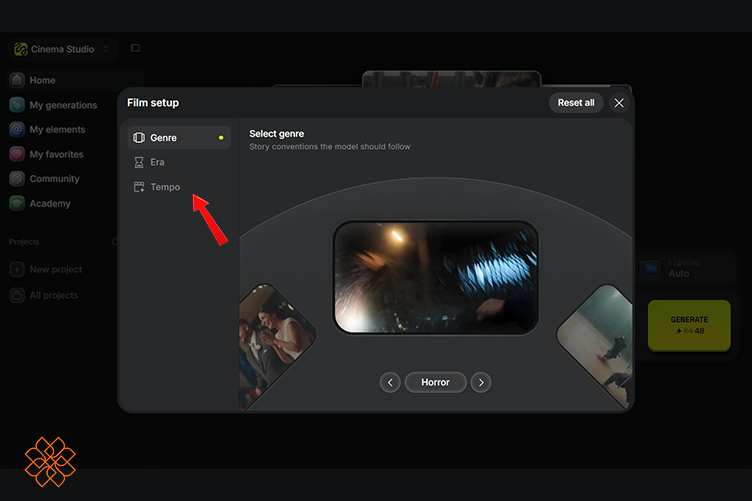Image resolution: width=752 pixels, height=501 pixels.
Task: Collapse the sidebar panel toggle icon
Action: pyautogui.click(x=135, y=48)
